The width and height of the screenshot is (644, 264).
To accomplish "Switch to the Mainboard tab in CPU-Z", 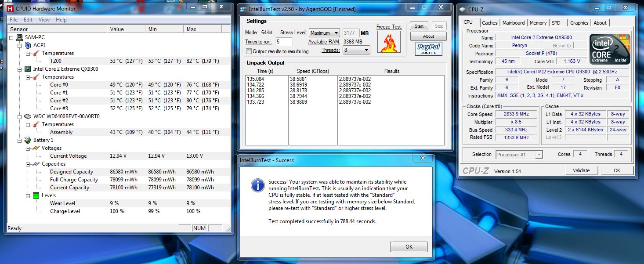I will (x=514, y=23).
